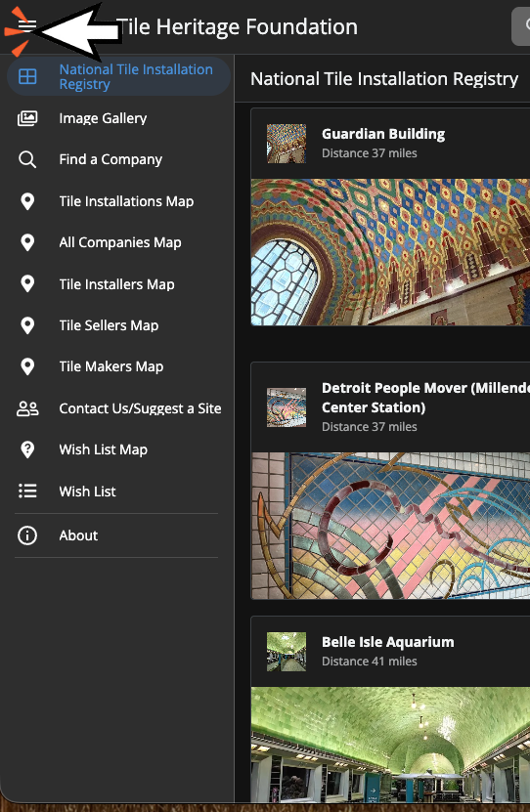
Task: Click the Find a Company magnifier icon
Action: point(27,159)
